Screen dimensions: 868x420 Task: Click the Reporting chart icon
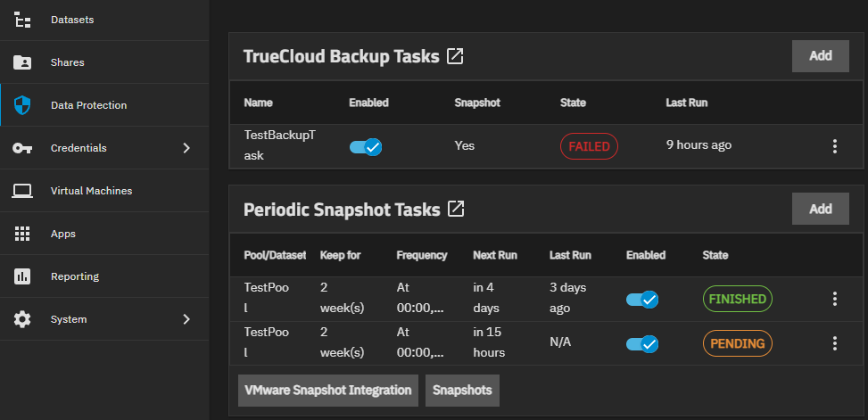coord(23,276)
